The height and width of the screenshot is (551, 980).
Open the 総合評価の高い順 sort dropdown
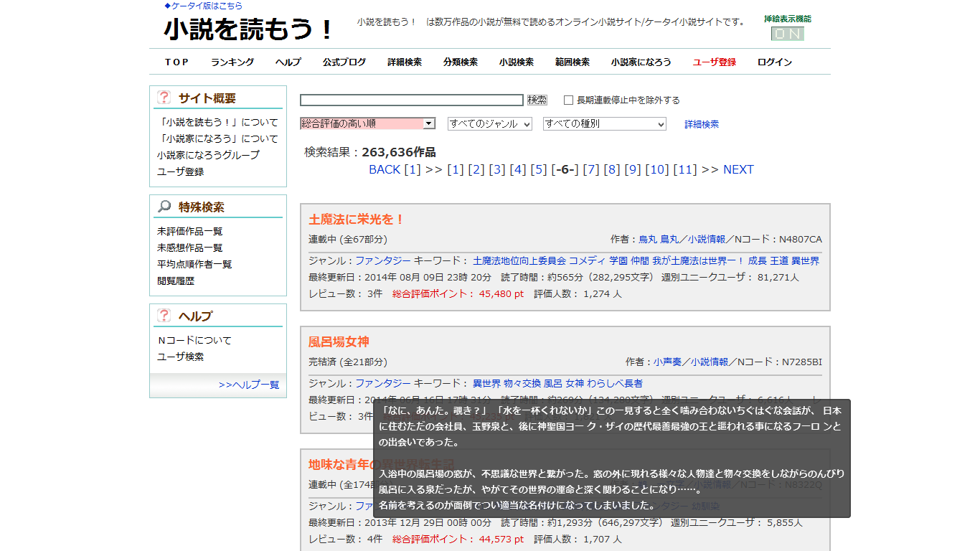point(367,123)
